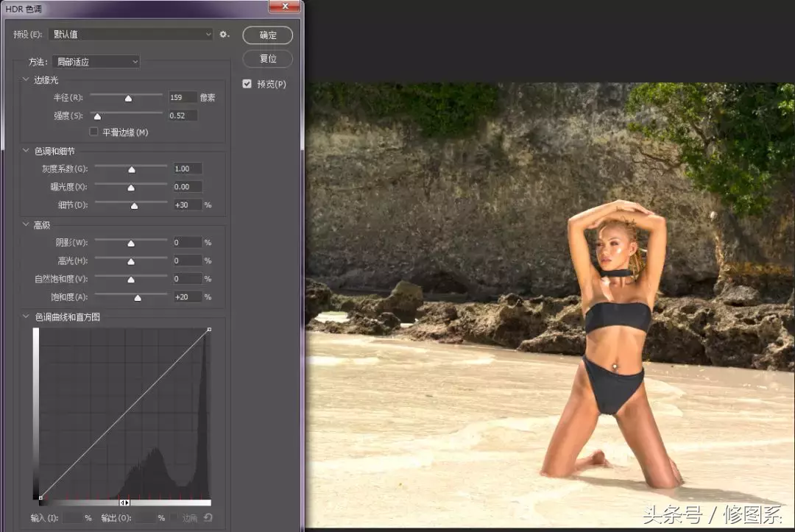Click the 饱和度(A) slider handle
This screenshot has height=532, width=795.
pos(138,298)
